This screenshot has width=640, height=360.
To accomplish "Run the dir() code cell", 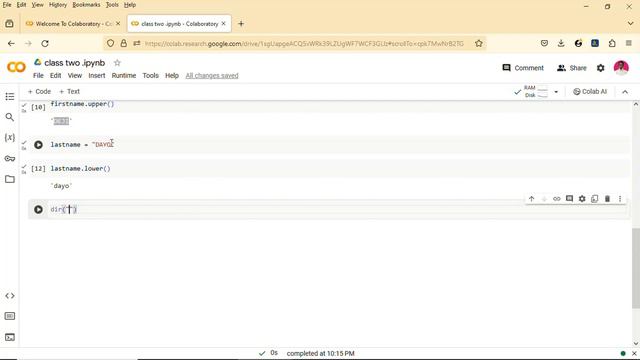I will (38, 209).
